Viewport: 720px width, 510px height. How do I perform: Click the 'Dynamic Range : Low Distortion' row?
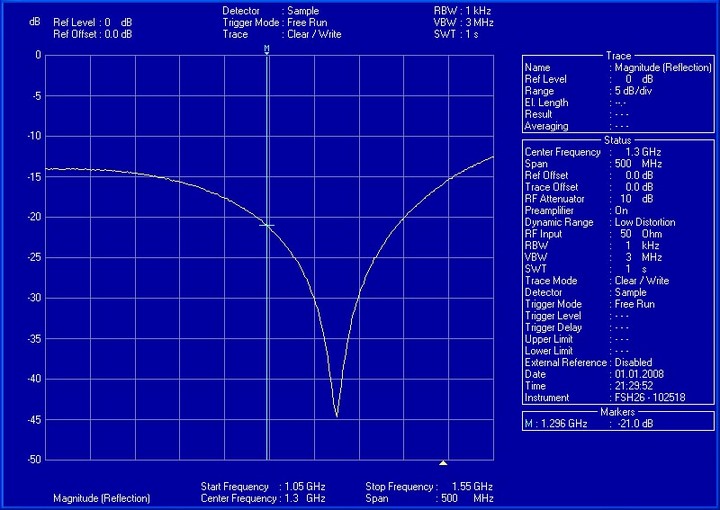tap(600, 222)
